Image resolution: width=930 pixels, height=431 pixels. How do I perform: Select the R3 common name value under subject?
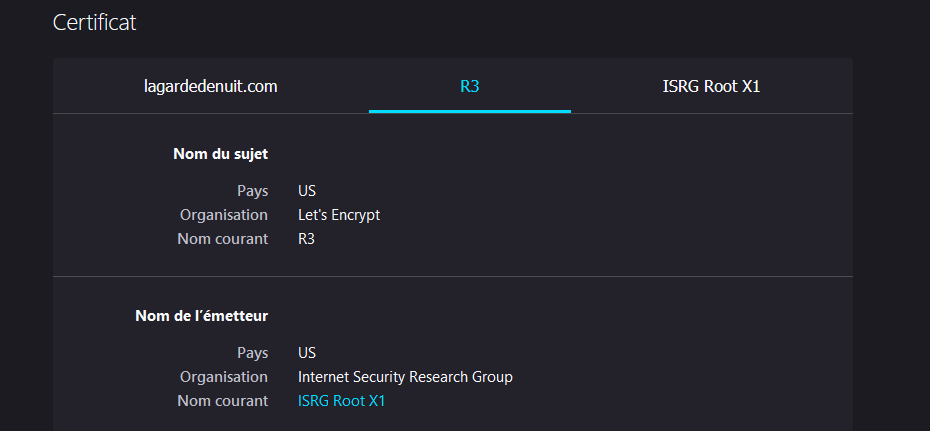click(x=307, y=239)
